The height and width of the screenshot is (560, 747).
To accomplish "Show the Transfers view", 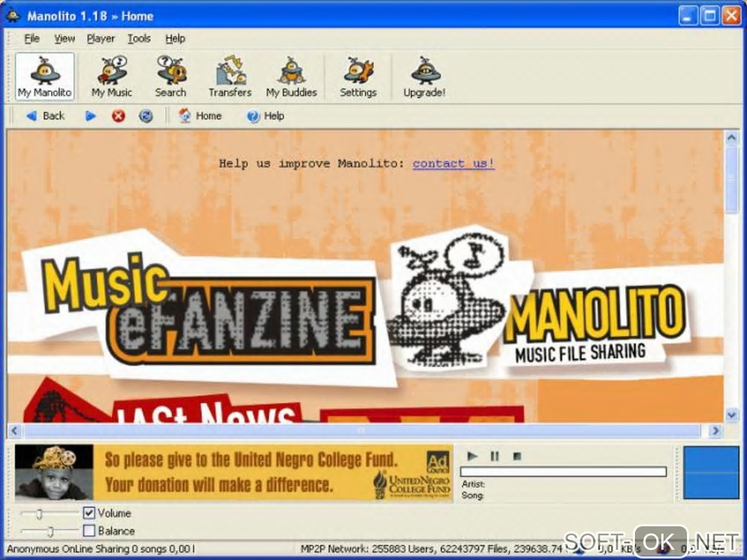I will pos(230,76).
